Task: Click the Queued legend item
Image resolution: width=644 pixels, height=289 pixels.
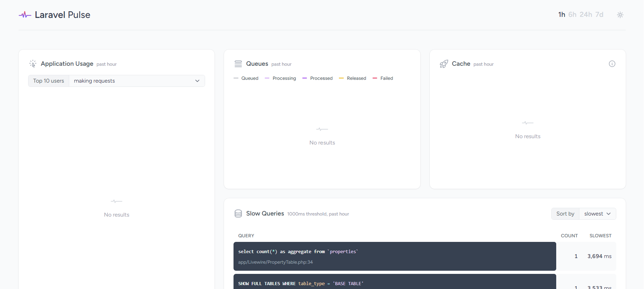Action: coord(250,78)
